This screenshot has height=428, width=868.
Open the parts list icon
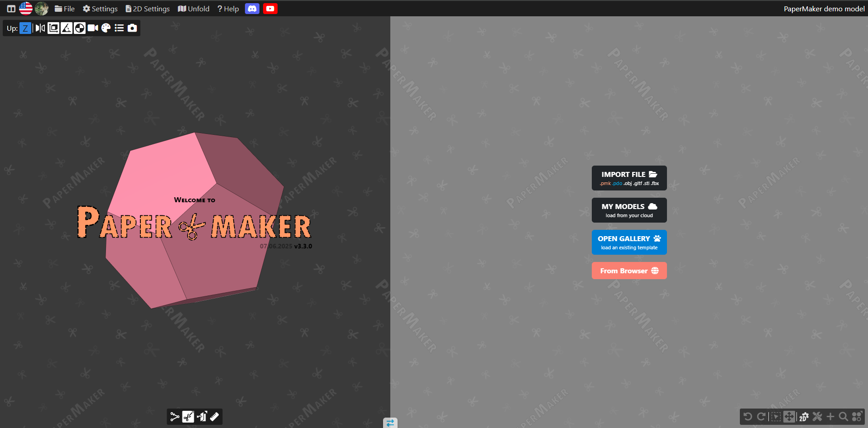click(x=119, y=28)
